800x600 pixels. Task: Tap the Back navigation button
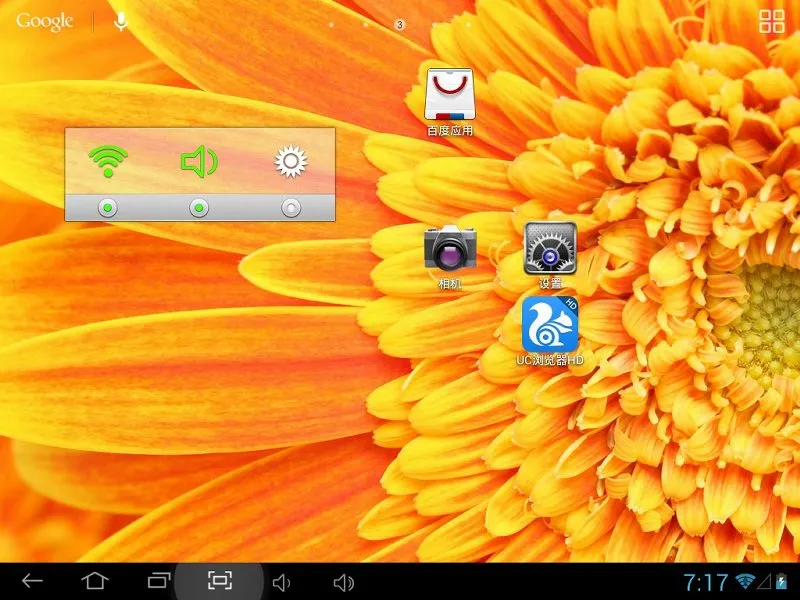(x=32, y=581)
